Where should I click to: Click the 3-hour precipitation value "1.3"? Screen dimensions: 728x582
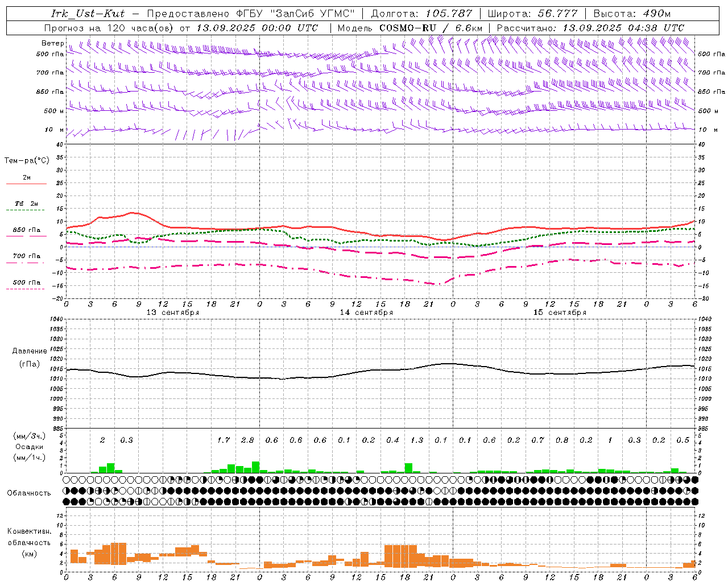417,440
